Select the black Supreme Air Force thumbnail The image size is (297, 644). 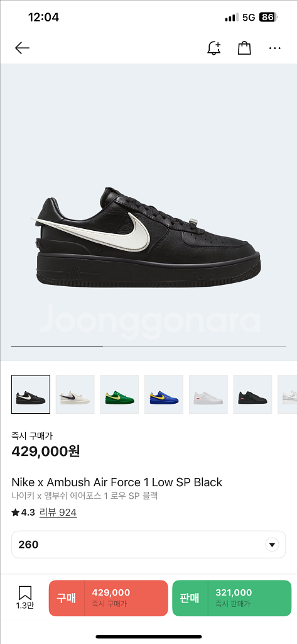pos(252,394)
